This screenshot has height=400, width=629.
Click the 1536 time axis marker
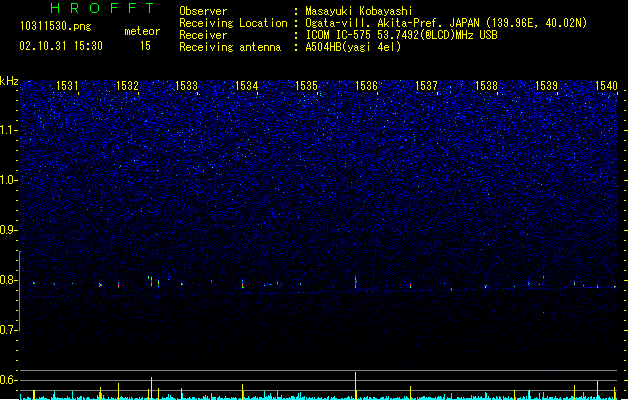click(x=366, y=86)
